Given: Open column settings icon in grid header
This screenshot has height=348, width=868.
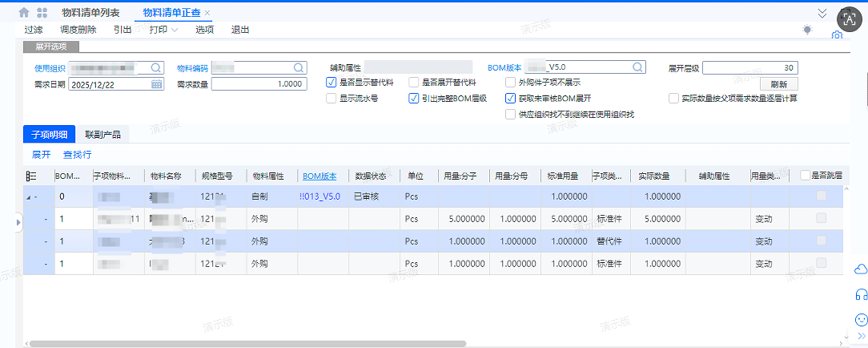Looking at the screenshot, I should coord(31,176).
